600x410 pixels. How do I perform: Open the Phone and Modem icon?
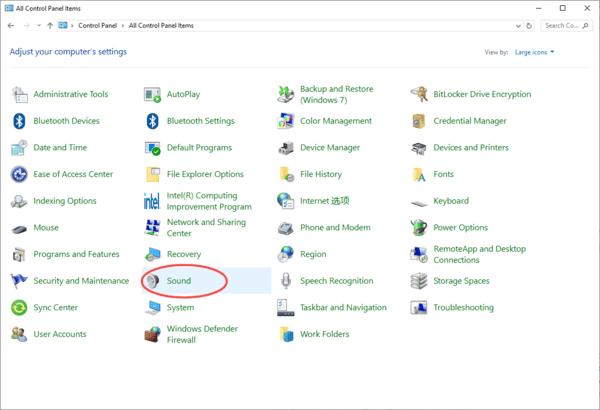[285, 228]
